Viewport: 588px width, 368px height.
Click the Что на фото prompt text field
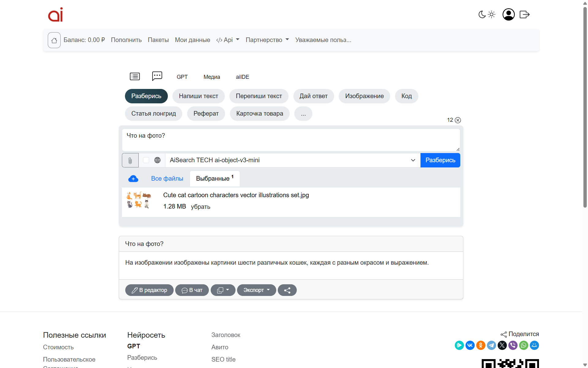tap(290, 140)
